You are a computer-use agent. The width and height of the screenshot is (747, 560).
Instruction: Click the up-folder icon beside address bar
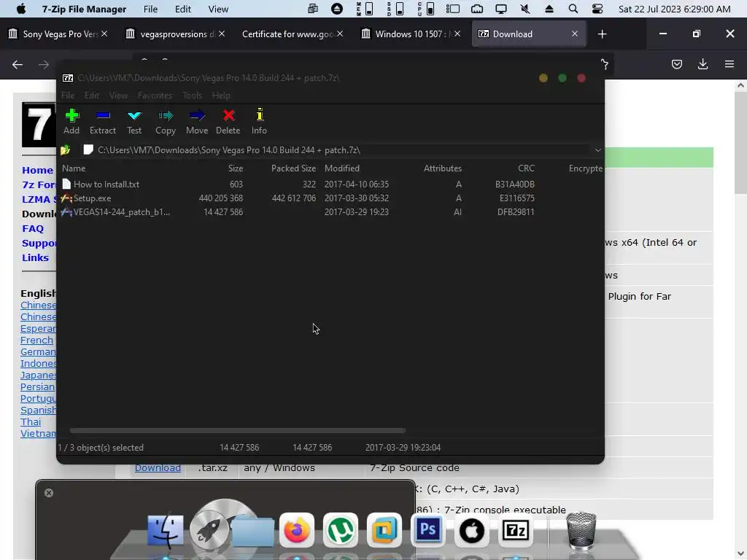click(65, 150)
